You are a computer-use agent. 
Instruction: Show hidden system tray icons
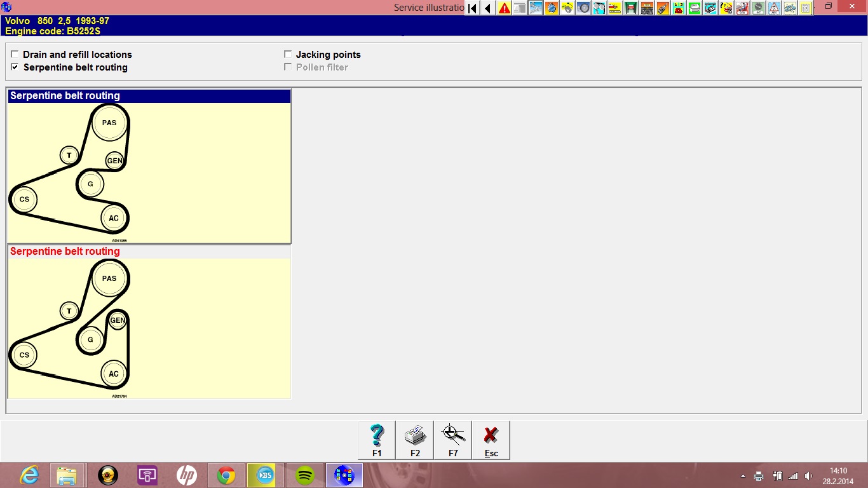[743, 475]
